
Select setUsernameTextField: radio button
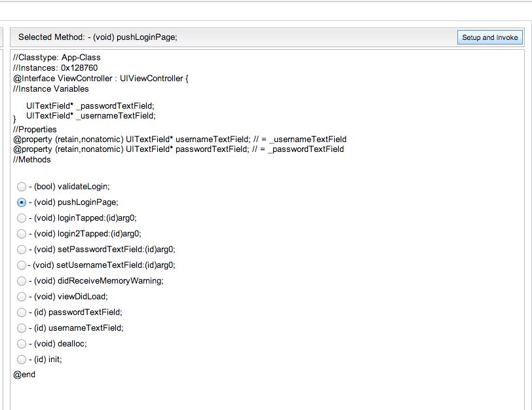click(22, 265)
